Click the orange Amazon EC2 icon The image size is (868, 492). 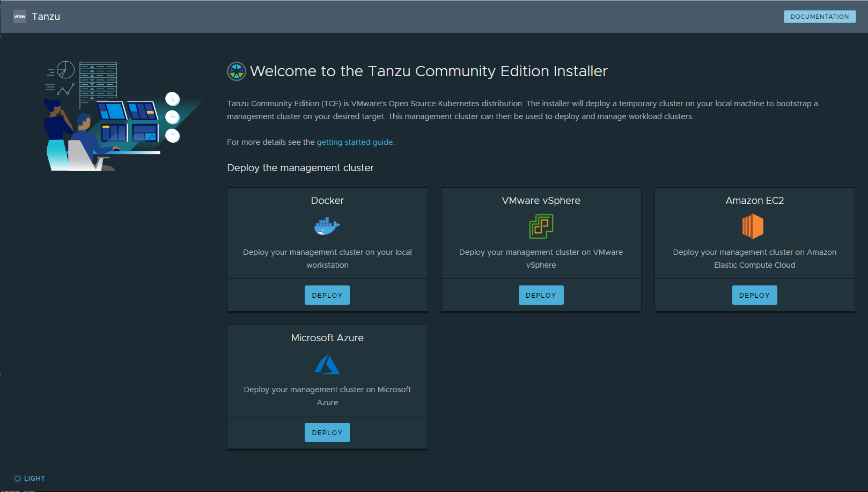[x=754, y=226]
